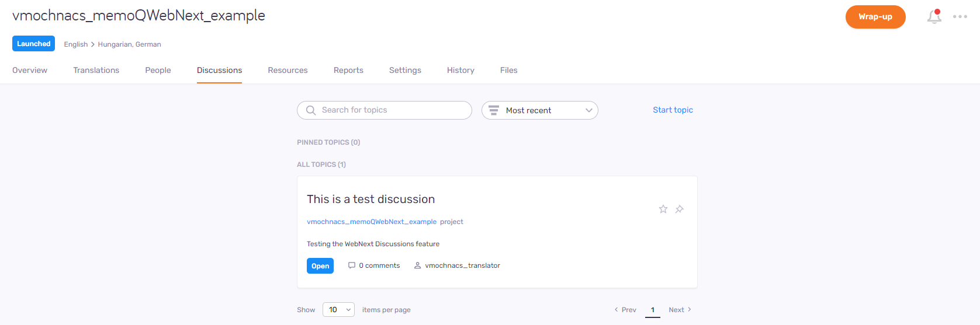Go to Next page of topics
Screen dimensions: 980x325
680,310
